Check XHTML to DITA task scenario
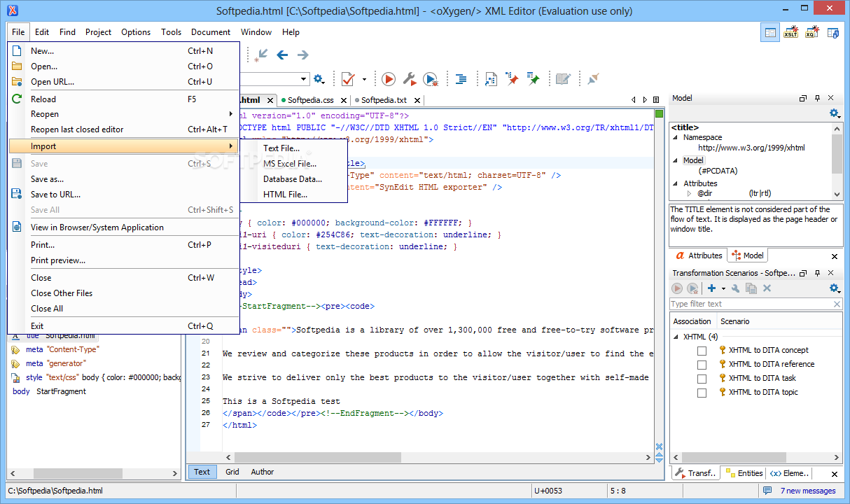Image resolution: width=850 pixels, height=504 pixels. (702, 379)
